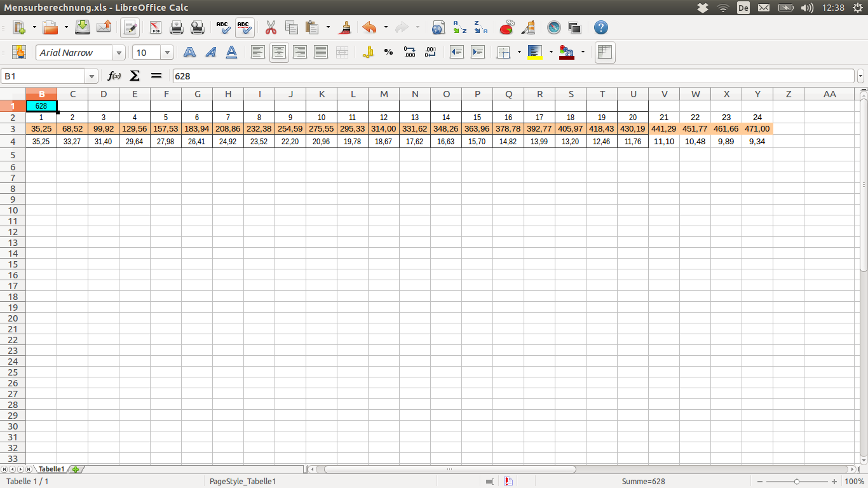Toggle justified alignment
868x488 pixels.
[x=321, y=52]
